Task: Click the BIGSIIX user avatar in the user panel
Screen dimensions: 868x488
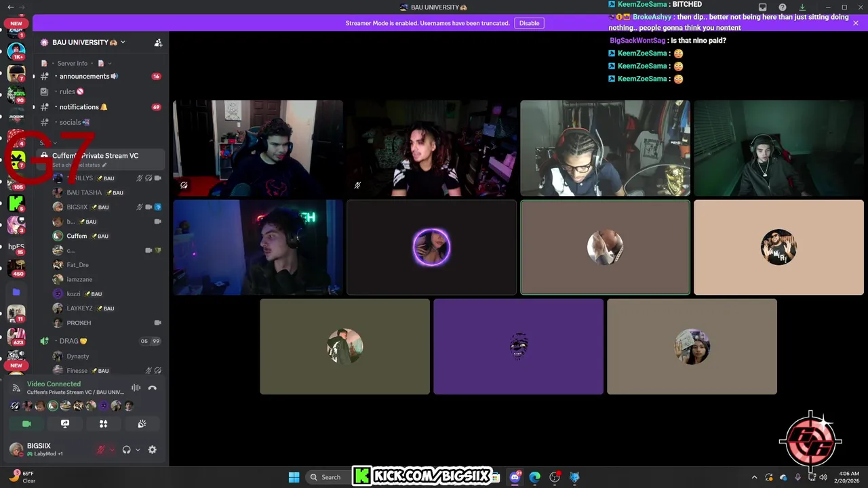Action: click(16, 449)
